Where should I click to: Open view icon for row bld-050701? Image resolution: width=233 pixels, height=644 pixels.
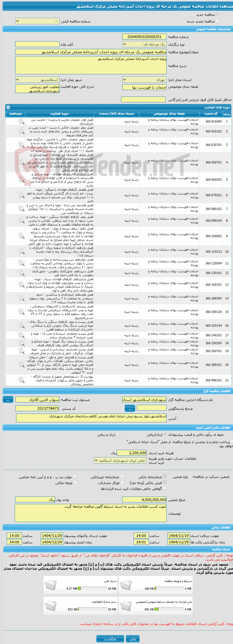click(21, 162)
